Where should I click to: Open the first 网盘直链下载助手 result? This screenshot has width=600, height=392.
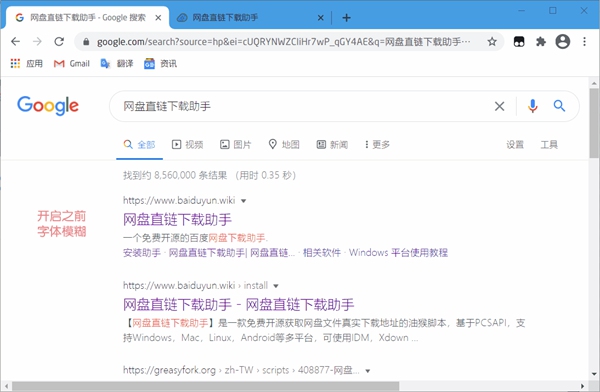point(177,219)
